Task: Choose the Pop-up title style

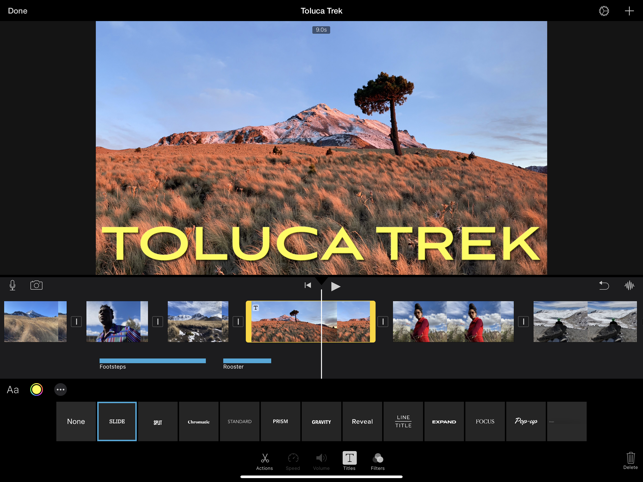Action: (526, 421)
